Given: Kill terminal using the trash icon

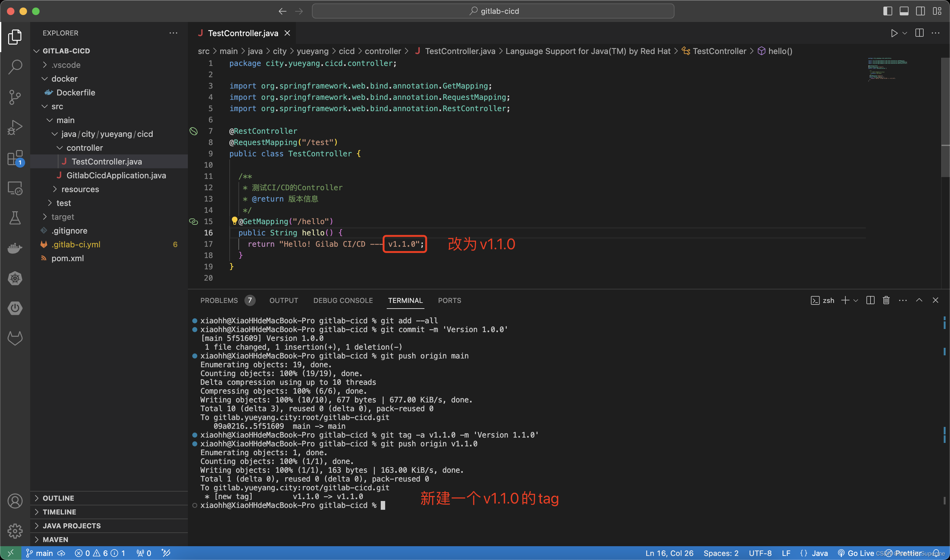Looking at the screenshot, I should [x=886, y=300].
